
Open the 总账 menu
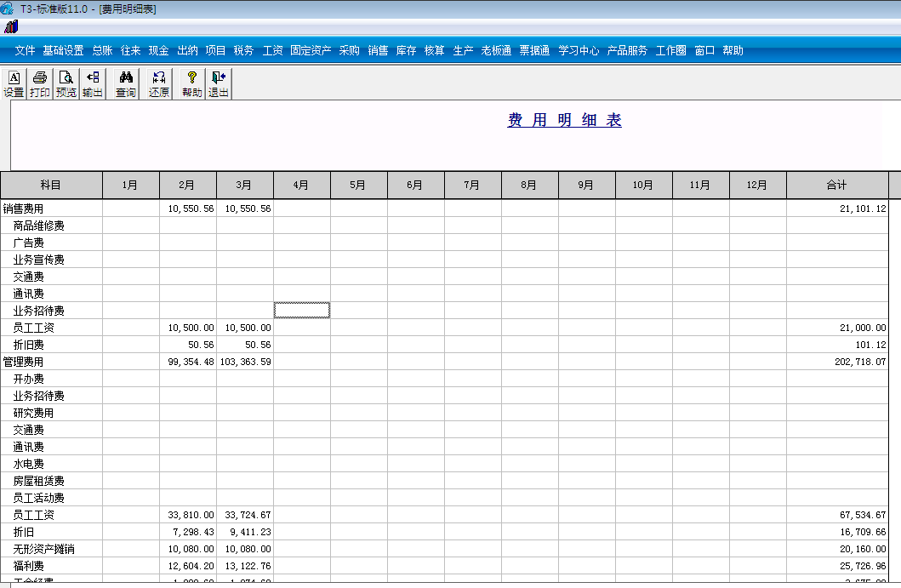[x=101, y=50]
